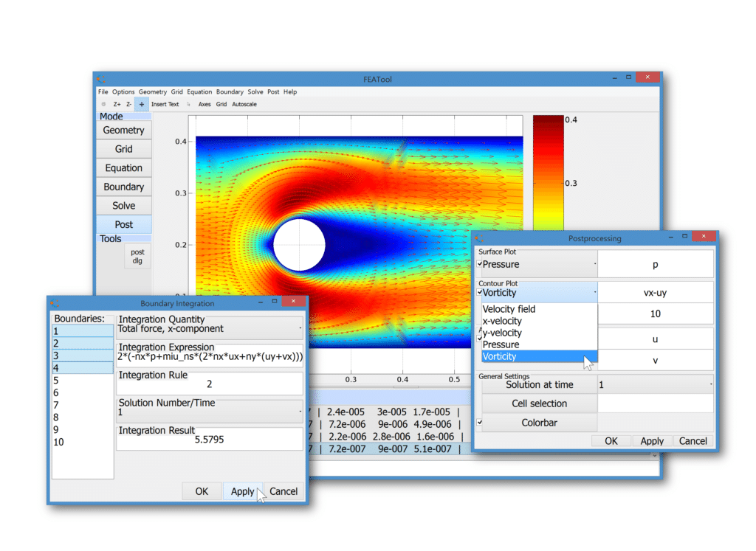Click the Axes toolbar icon
This screenshot has height=551, width=756.
tap(204, 104)
